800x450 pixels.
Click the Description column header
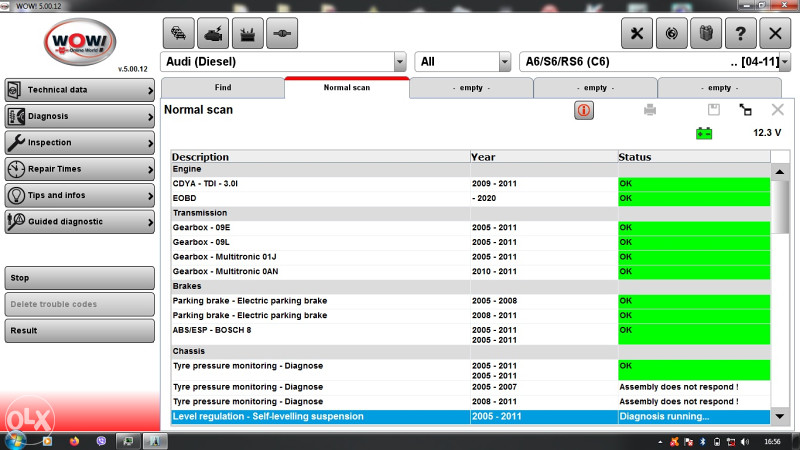[320, 157]
